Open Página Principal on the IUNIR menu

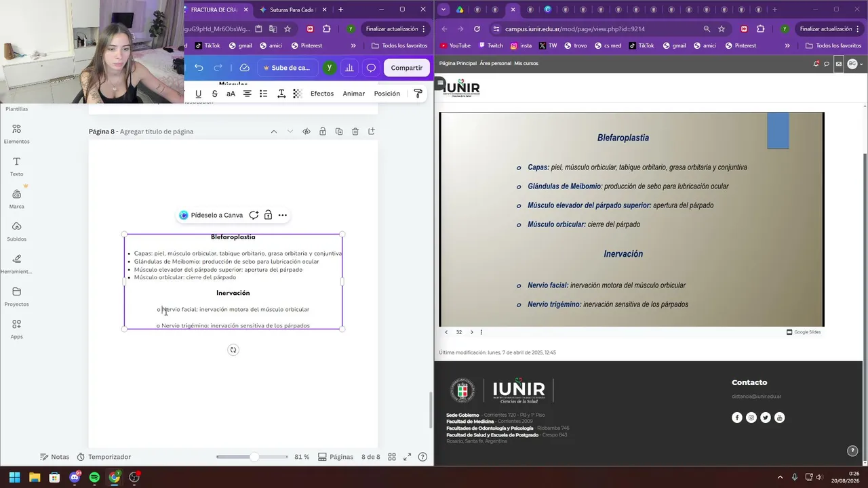pyautogui.click(x=458, y=64)
